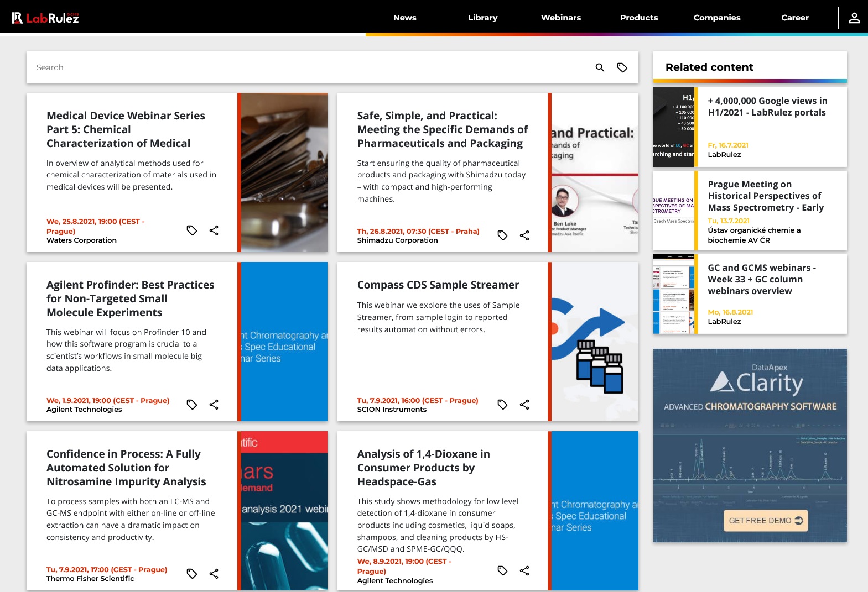Click thumbnail of Prague Meeting article
868x592 pixels.
click(674, 211)
